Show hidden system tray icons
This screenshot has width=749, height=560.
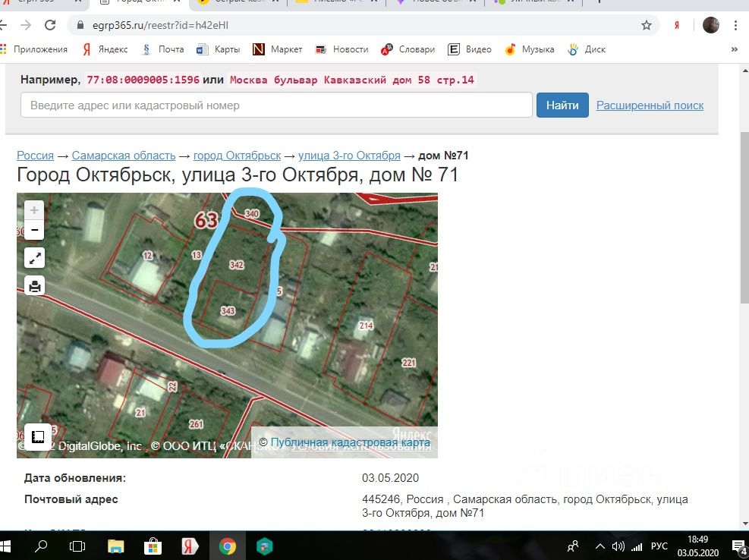pyautogui.click(x=600, y=546)
